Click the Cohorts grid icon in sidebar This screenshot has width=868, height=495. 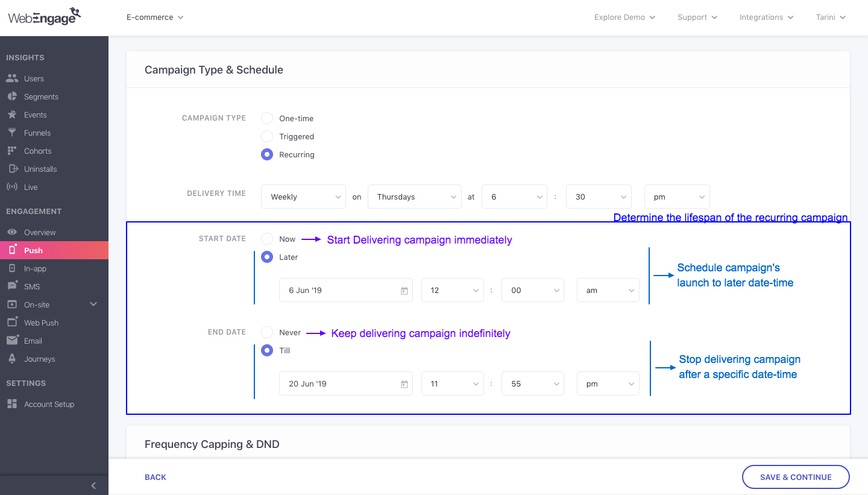click(x=12, y=151)
